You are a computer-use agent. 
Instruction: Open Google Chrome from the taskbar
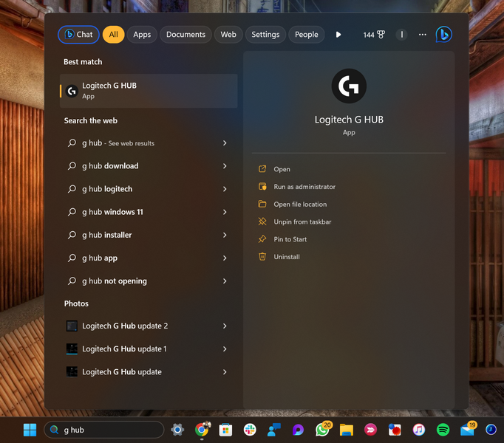[202, 430]
